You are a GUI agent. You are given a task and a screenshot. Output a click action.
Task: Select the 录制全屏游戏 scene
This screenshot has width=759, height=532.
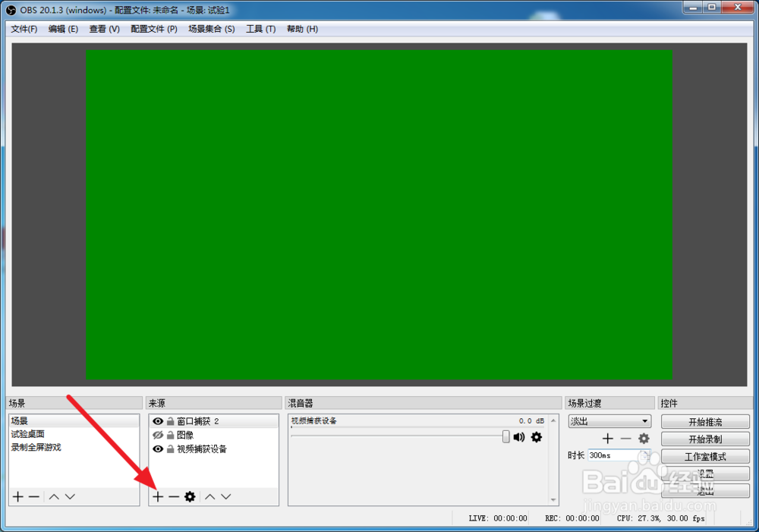[x=74, y=447]
